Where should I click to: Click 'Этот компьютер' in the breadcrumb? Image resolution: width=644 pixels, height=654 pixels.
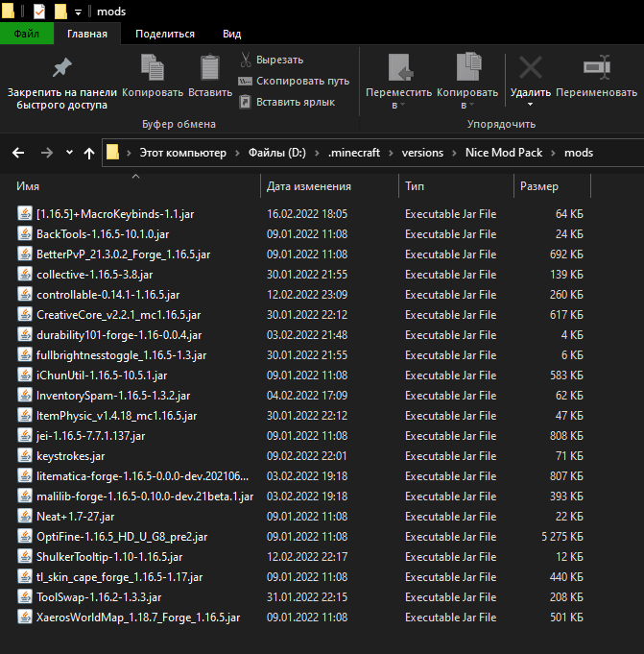183,153
